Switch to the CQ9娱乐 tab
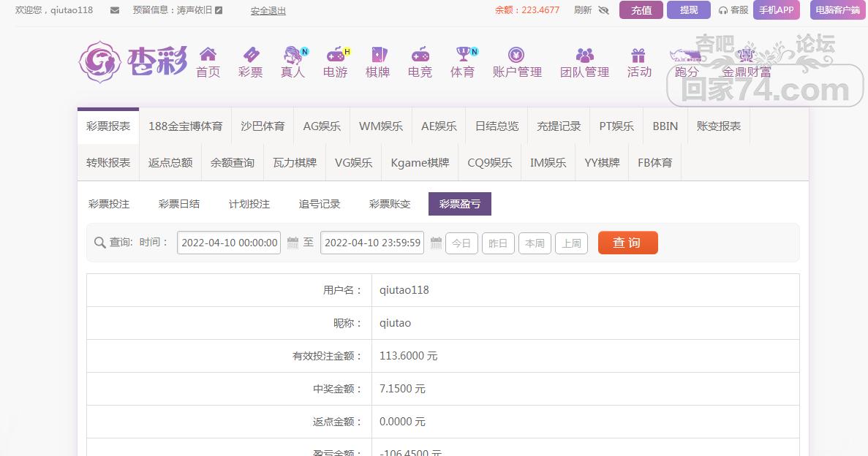This screenshot has width=868, height=456. coord(490,163)
